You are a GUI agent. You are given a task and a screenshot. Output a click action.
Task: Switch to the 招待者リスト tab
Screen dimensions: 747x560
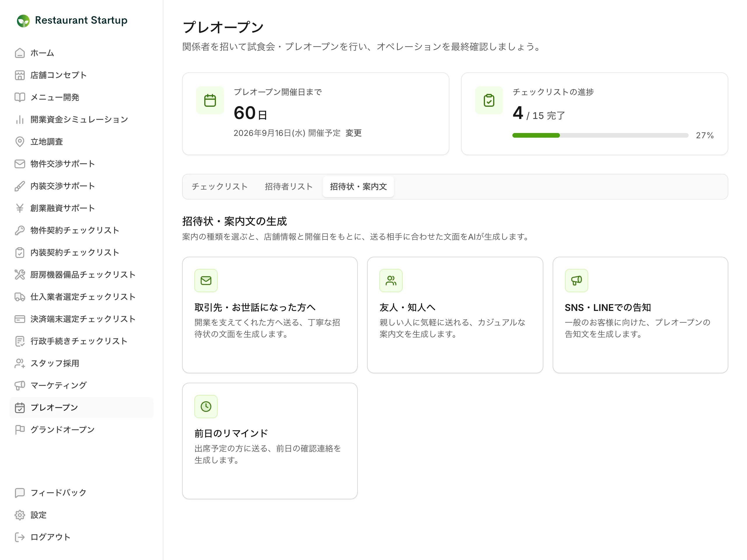coord(289,187)
